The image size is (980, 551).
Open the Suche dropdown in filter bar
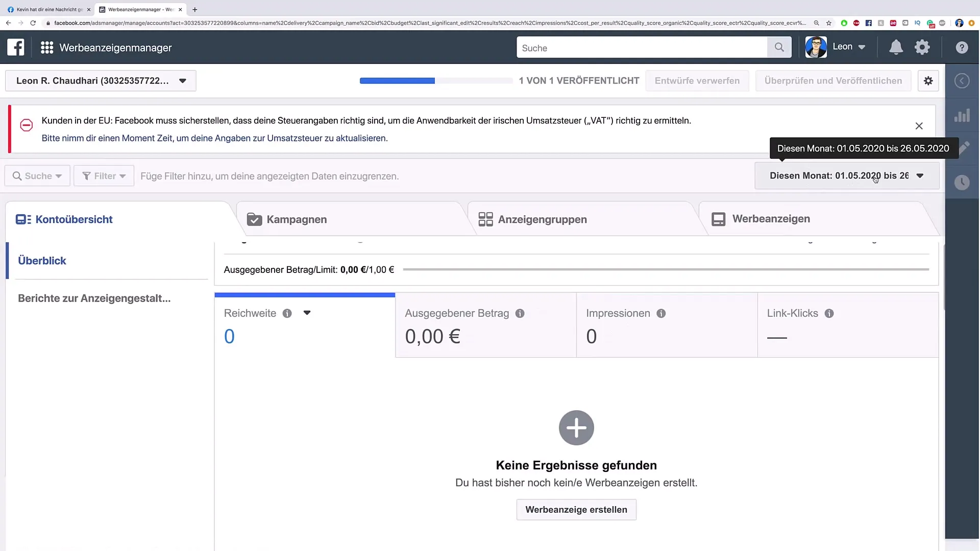[37, 176]
